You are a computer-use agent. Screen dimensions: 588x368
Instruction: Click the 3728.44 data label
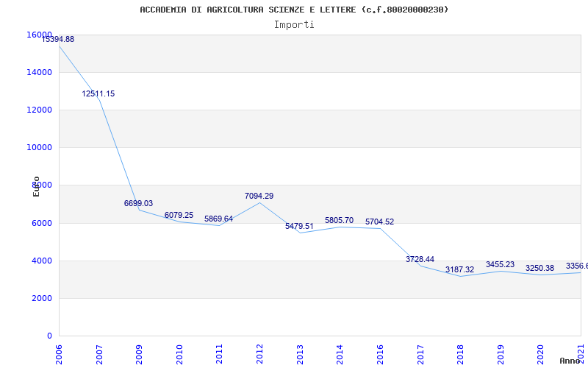[420, 260]
